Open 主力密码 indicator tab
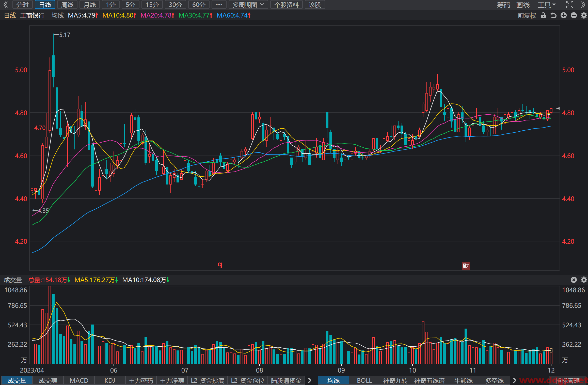The image size is (588, 385). [141, 380]
